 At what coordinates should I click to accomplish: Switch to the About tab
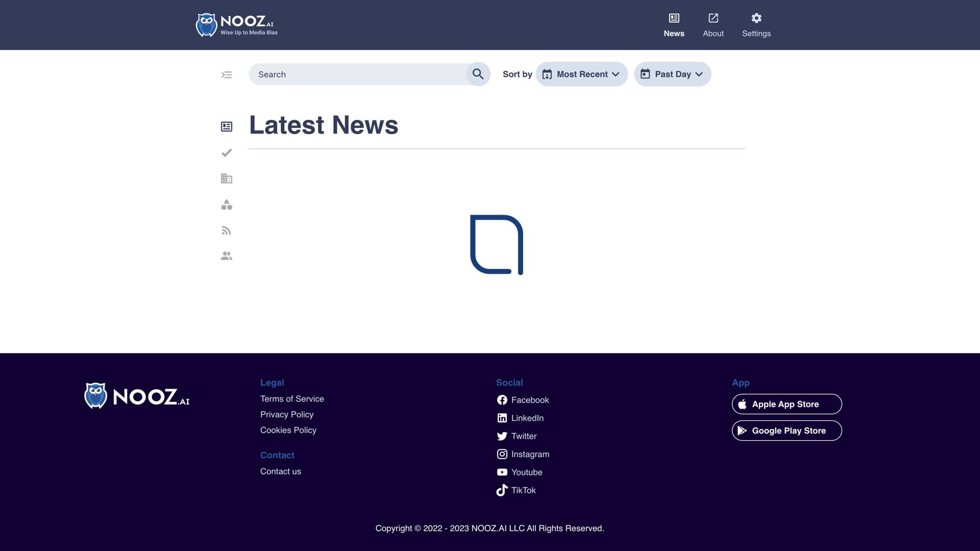coord(713,24)
